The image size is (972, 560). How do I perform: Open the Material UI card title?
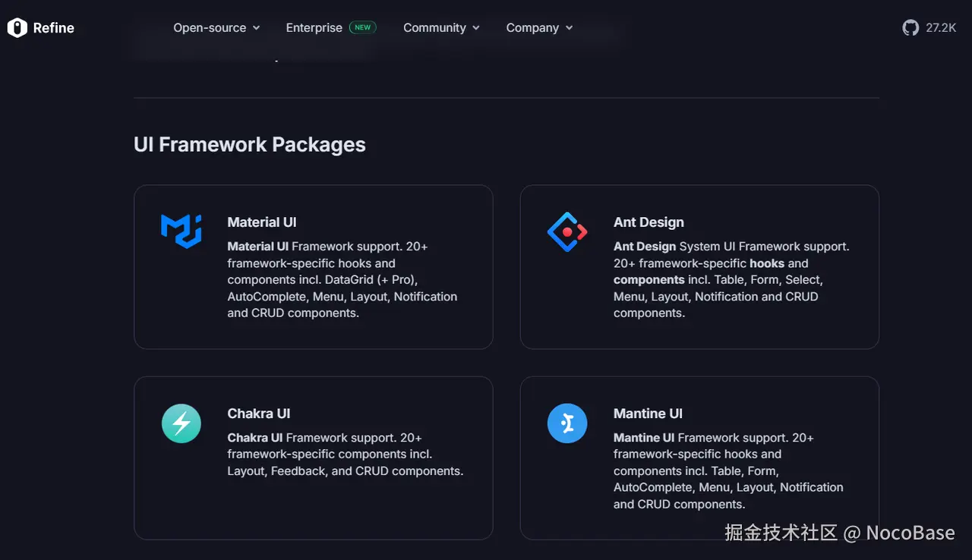pos(262,222)
